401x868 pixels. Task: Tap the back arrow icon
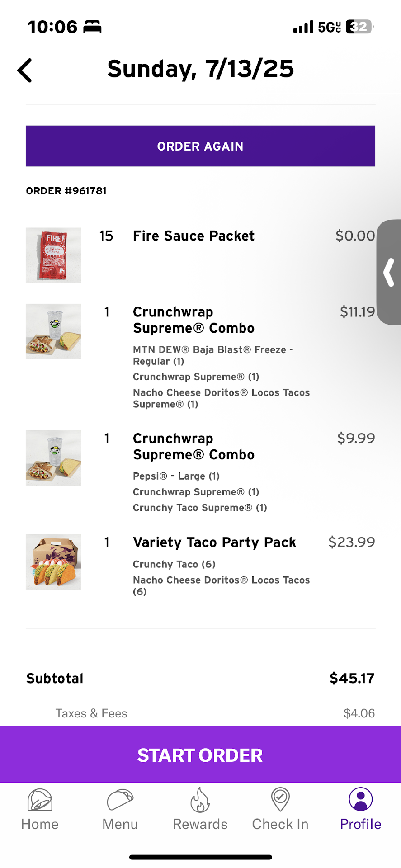[25, 71]
